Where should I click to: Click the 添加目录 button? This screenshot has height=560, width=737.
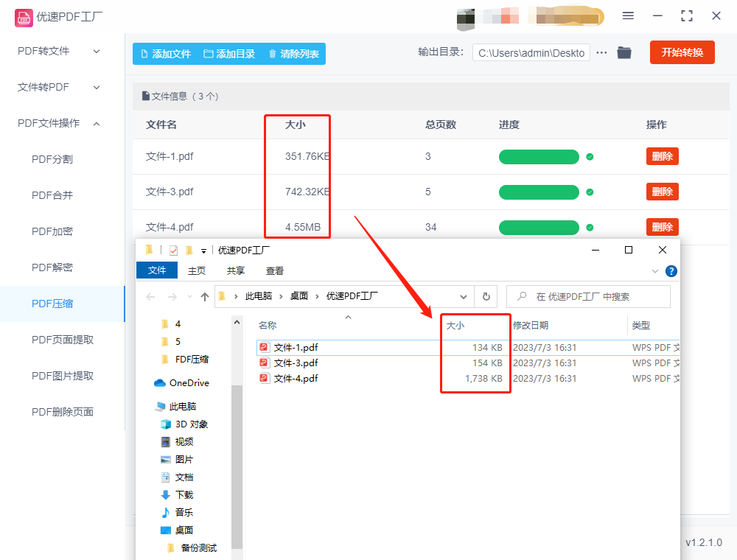tap(229, 54)
